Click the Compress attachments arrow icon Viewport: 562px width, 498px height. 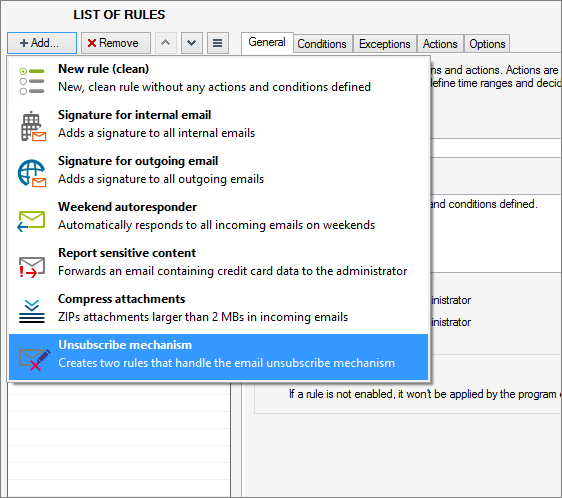32,311
